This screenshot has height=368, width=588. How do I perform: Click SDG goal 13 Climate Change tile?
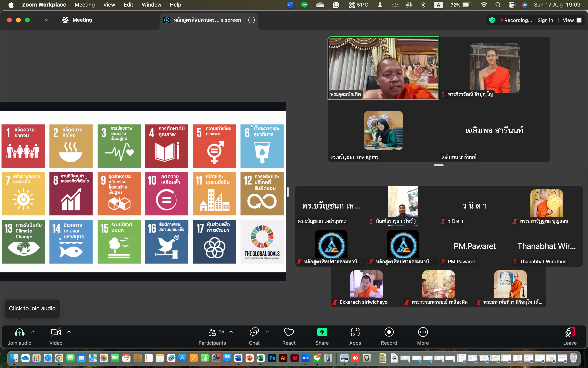(x=23, y=242)
